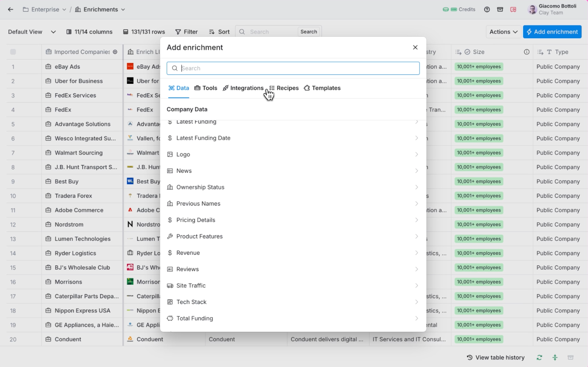Open the help question mark icon
The image size is (588, 367).
point(487,9)
